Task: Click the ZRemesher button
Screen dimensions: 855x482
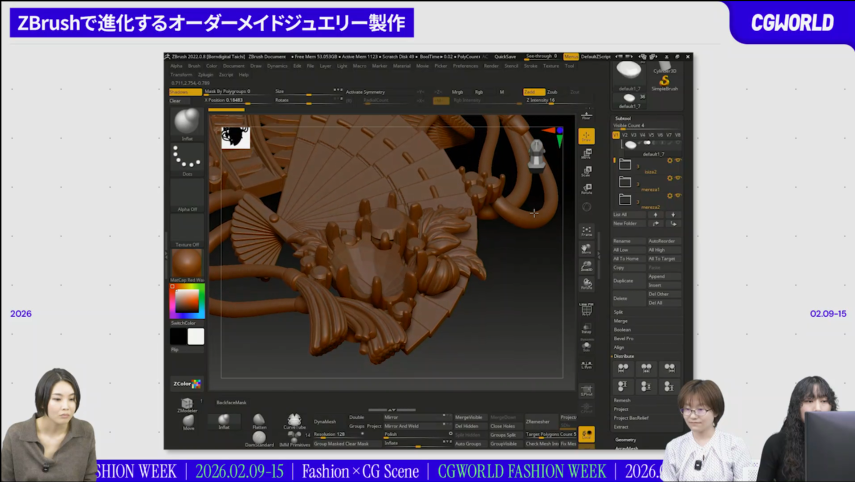Action: (x=539, y=421)
